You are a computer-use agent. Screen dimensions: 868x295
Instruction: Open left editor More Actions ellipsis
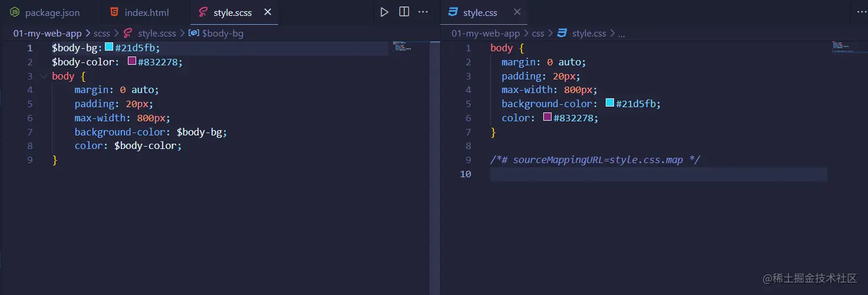[x=423, y=12]
